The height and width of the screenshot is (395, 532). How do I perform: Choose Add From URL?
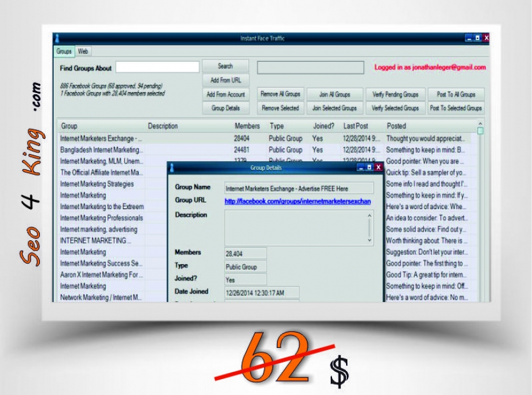point(226,81)
